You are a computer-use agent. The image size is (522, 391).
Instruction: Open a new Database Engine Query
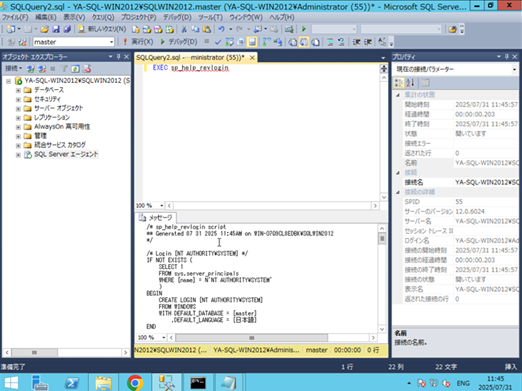tap(135, 29)
